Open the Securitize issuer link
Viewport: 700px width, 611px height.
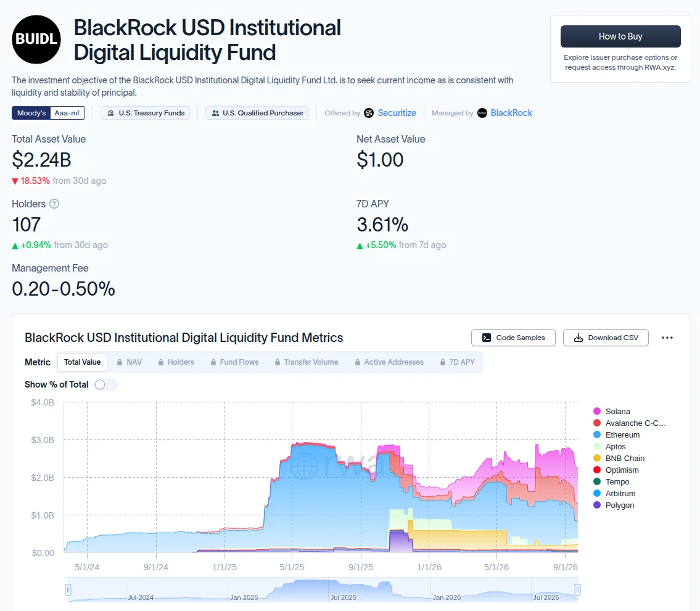tap(397, 113)
